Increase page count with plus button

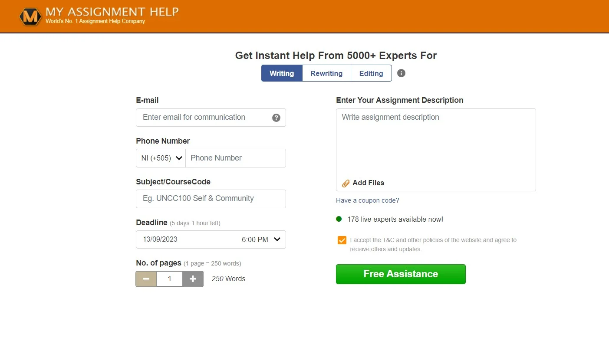(193, 279)
